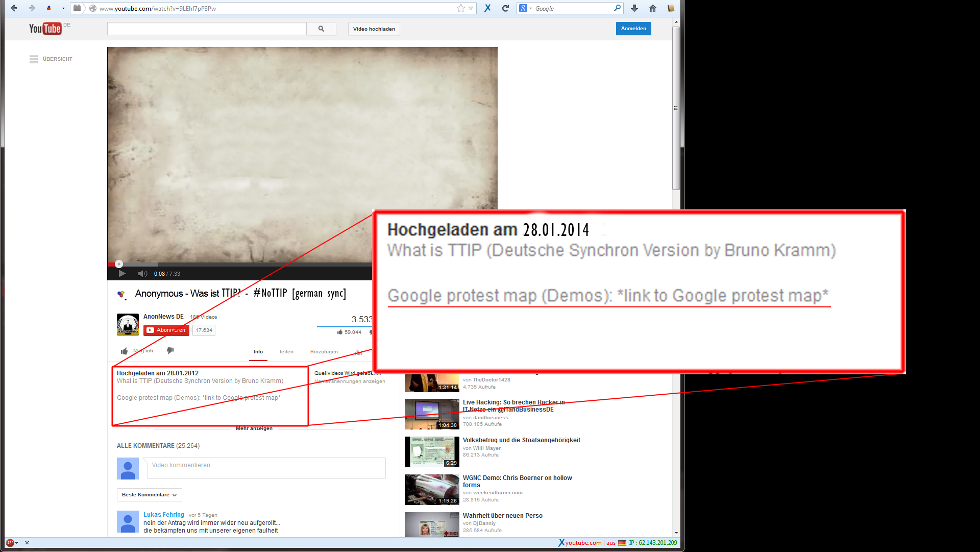Click the Anmelden button
The height and width of the screenshot is (552, 980).
point(633,29)
